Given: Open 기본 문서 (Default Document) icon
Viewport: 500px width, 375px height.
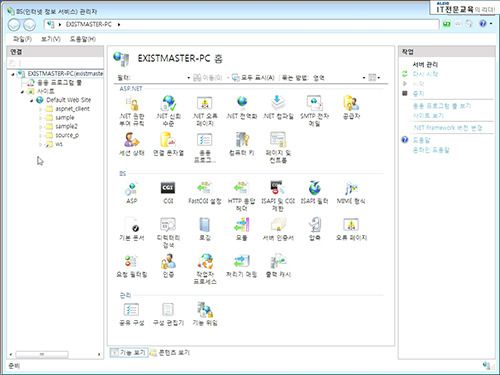Looking at the screenshot, I should pos(132,229).
